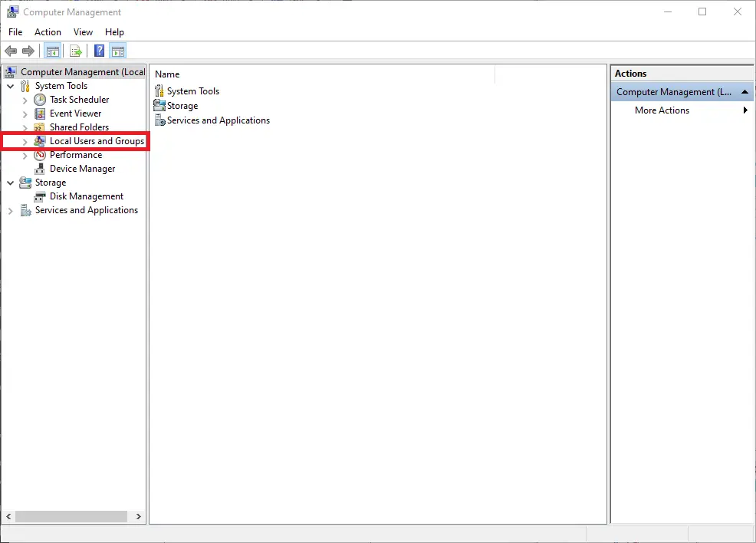This screenshot has width=756, height=543.
Task: Open Task Scheduler from the console tree
Action: 78,99
